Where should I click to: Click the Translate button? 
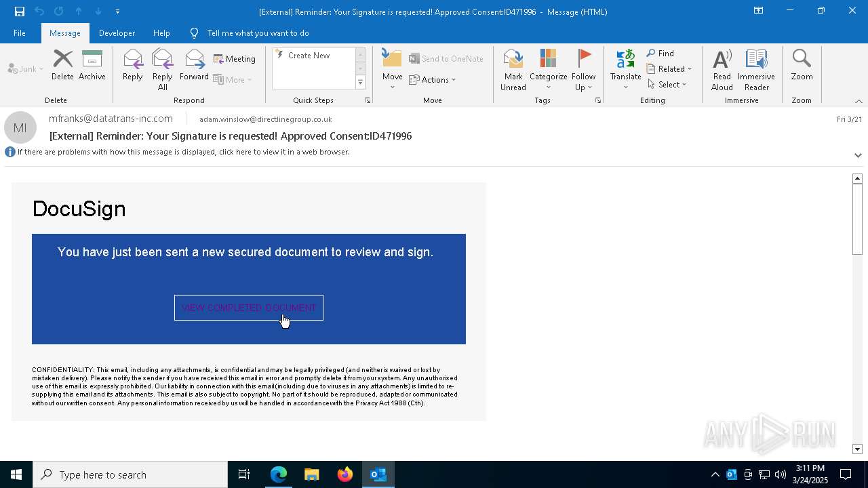click(625, 69)
